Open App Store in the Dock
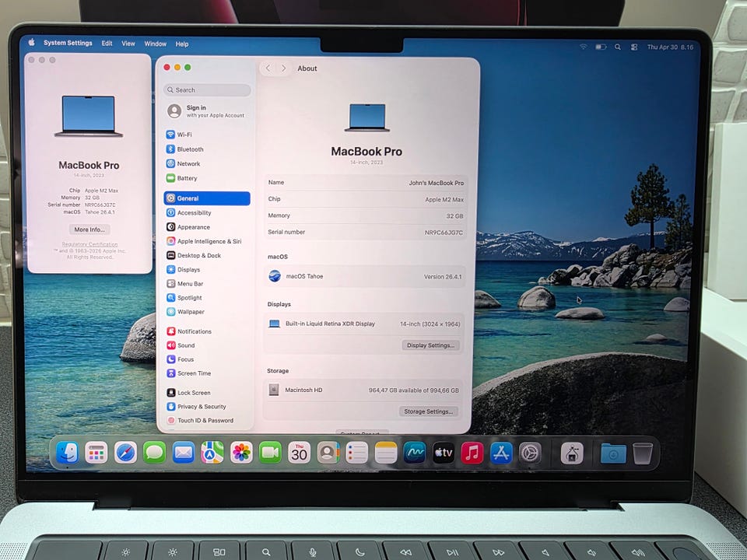The height and width of the screenshot is (560, 747). pyautogui.click(x=501, y=453)
